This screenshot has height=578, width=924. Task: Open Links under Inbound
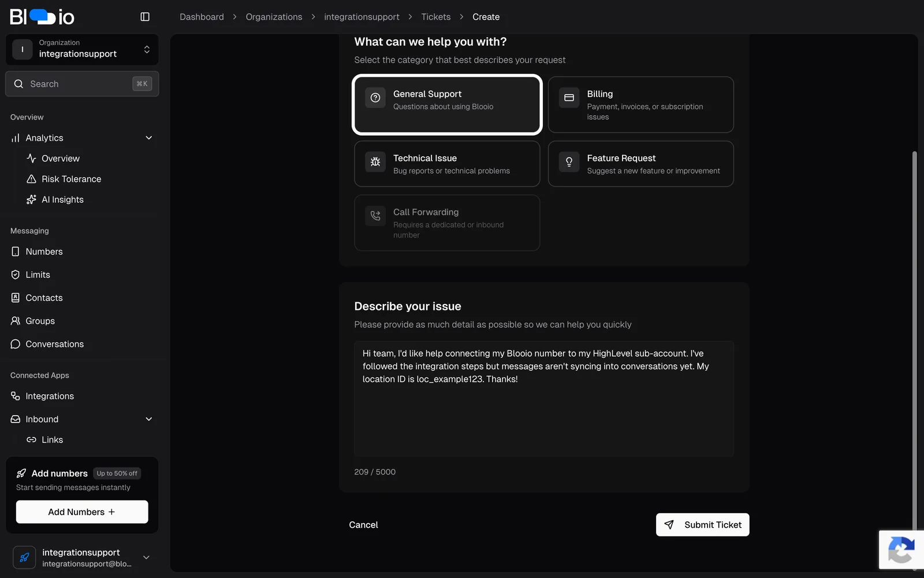point(52,440)
